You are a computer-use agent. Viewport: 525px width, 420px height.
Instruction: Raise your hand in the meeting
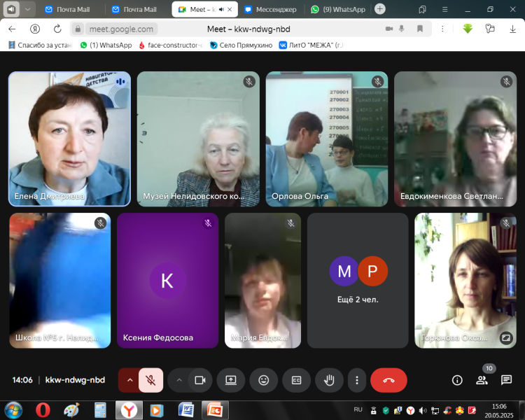pos(329,380)
